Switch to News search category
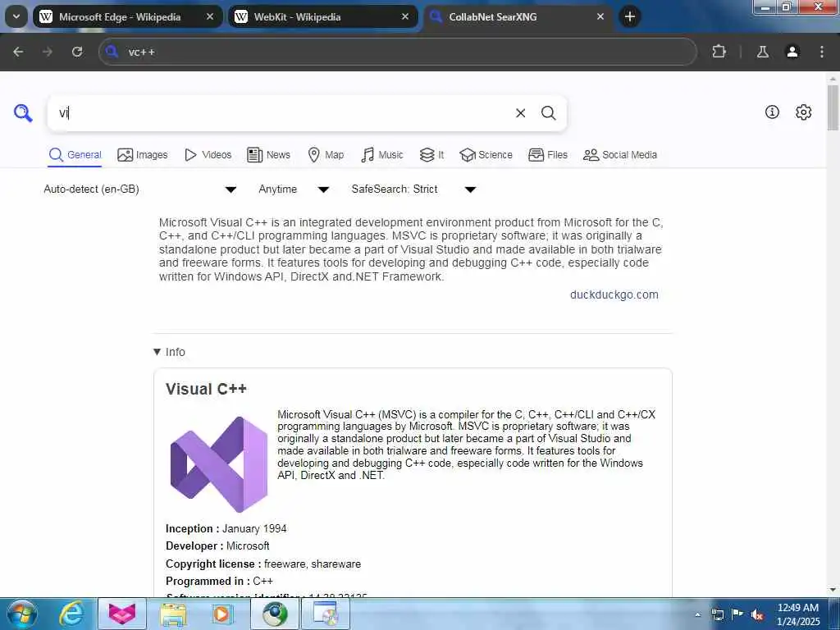Viewport: 840px width, 630px height. coord(268,155)
